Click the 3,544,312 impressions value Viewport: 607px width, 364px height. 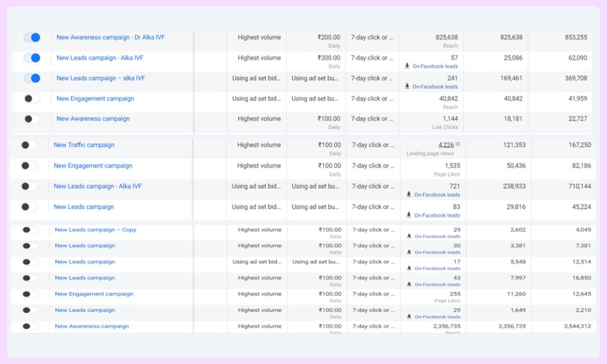click(577, 326)
